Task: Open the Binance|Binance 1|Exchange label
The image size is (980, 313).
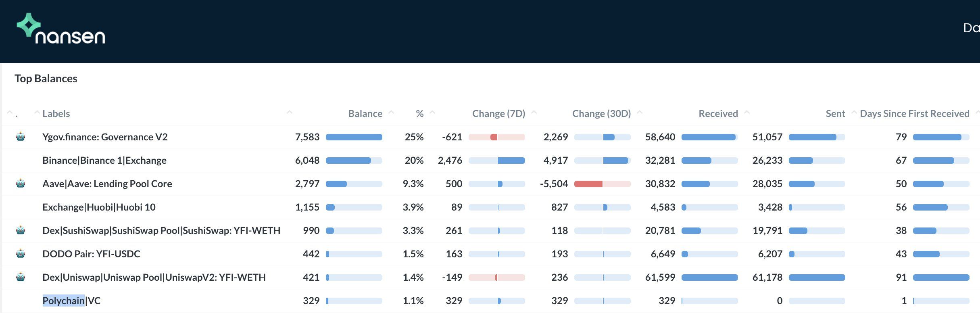Action: coord(105,160)
